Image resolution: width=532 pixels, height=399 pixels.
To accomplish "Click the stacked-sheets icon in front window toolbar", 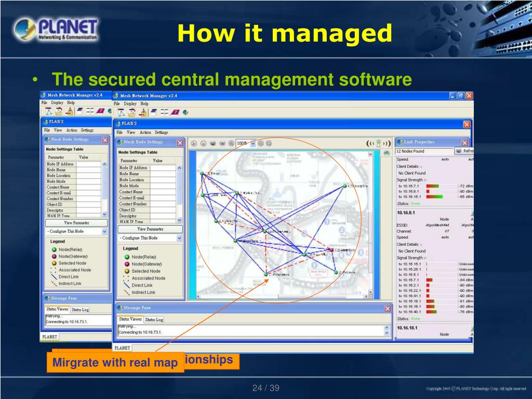I will click(153, 113).
